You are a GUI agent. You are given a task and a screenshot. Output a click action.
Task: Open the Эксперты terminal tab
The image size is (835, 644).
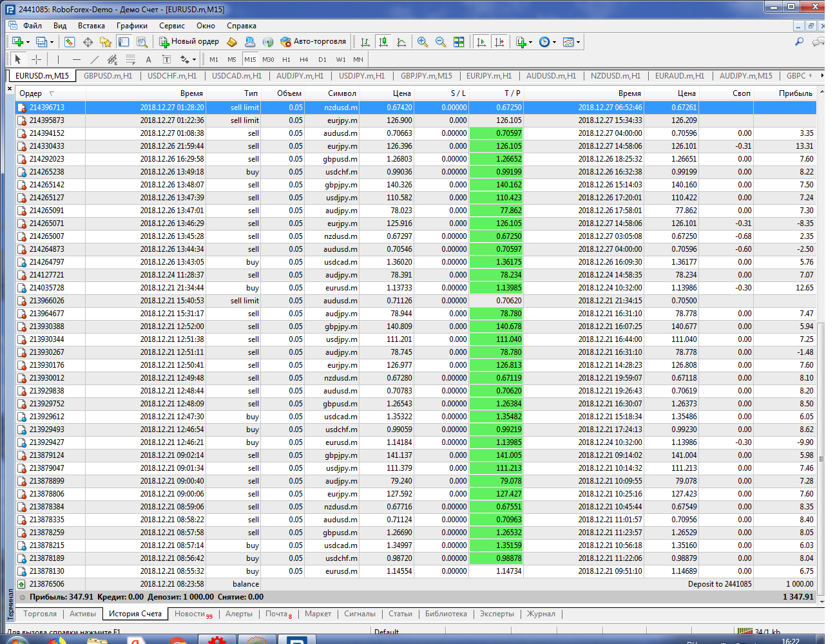point(497,614)
